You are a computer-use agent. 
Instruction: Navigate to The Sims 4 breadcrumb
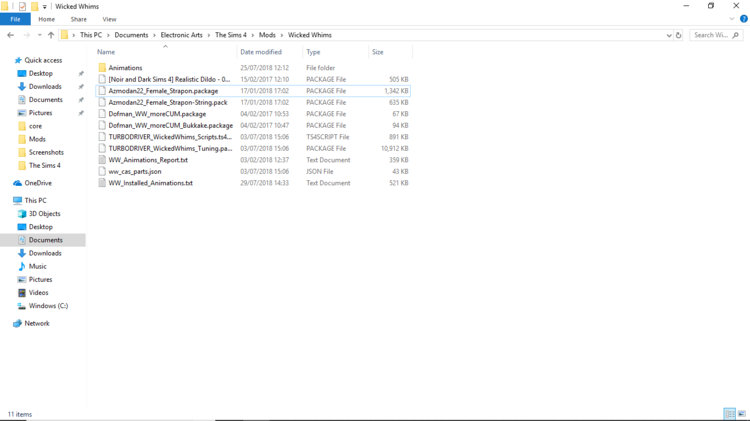(x=231, y=35)
